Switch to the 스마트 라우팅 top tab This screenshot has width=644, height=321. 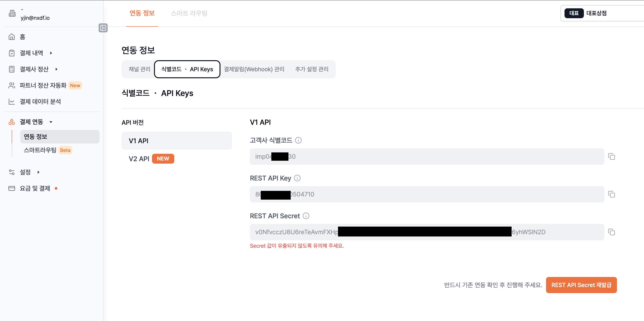click(x=189, y=13)
